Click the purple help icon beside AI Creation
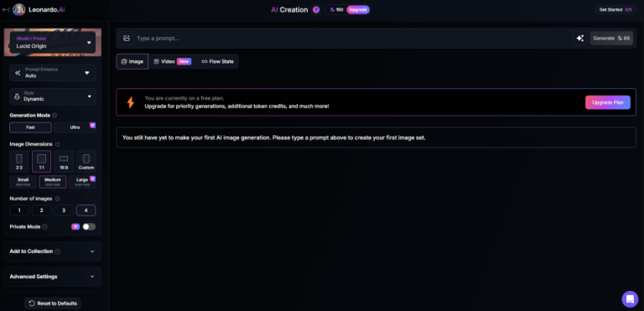Viewport: 644px width, 311px height. pyautogui.click(x=316, y=9)
